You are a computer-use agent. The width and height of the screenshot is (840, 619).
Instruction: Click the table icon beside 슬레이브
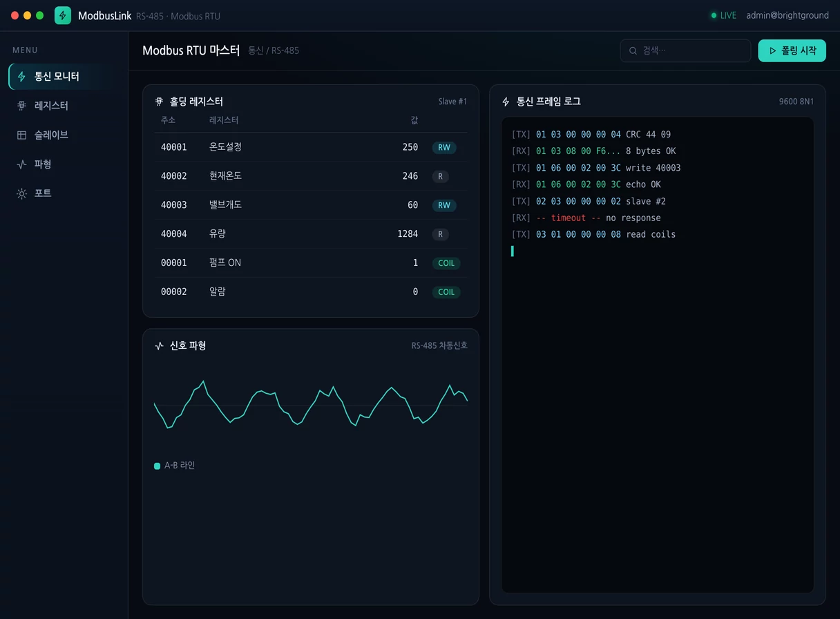(x=22, y=135)
